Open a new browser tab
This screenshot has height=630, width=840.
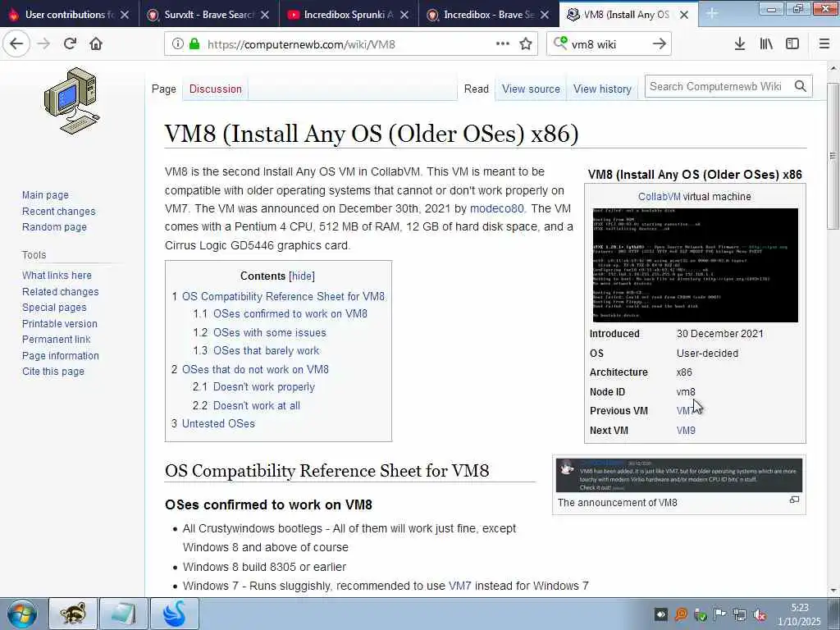712,14
